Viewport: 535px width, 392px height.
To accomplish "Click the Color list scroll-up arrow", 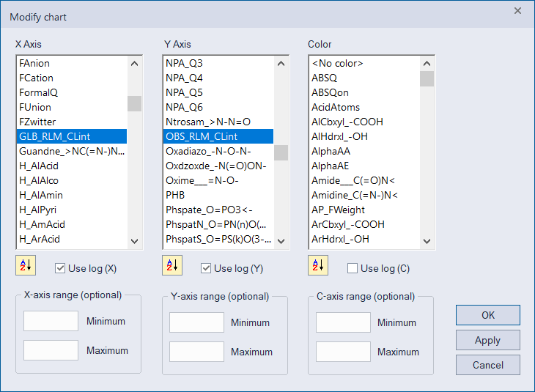I will (x=427, y=64).
